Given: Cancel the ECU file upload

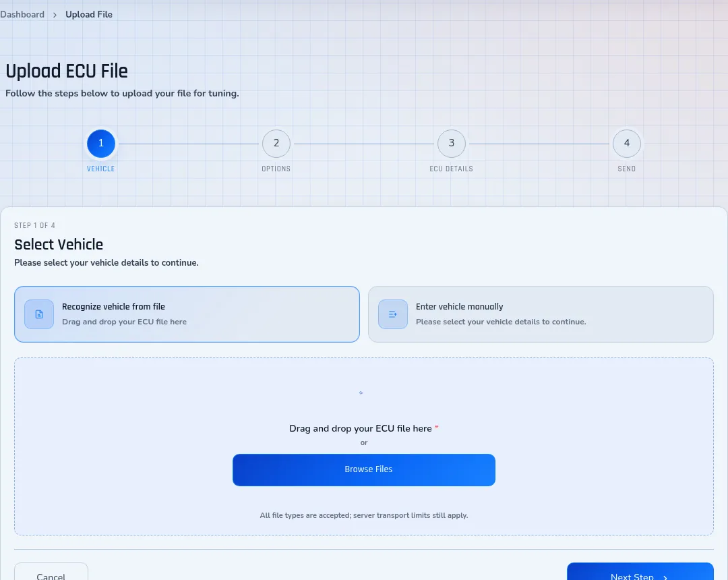Looking at the screenshot, I should point(51,572).
